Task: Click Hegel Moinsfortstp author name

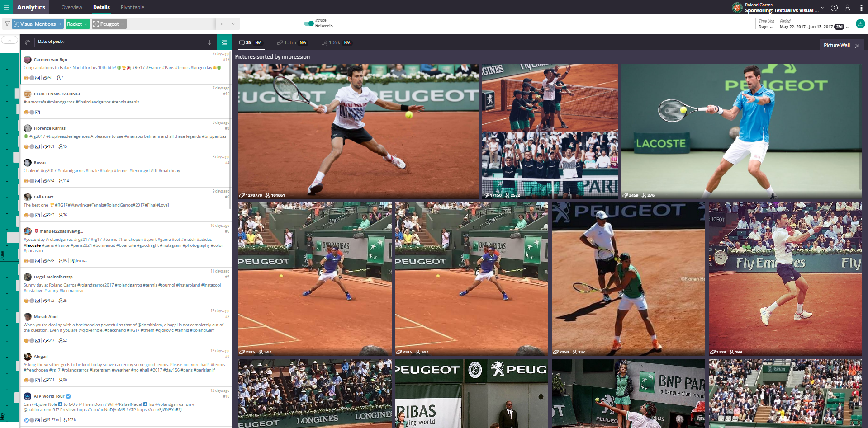Action: coord(53,277)
